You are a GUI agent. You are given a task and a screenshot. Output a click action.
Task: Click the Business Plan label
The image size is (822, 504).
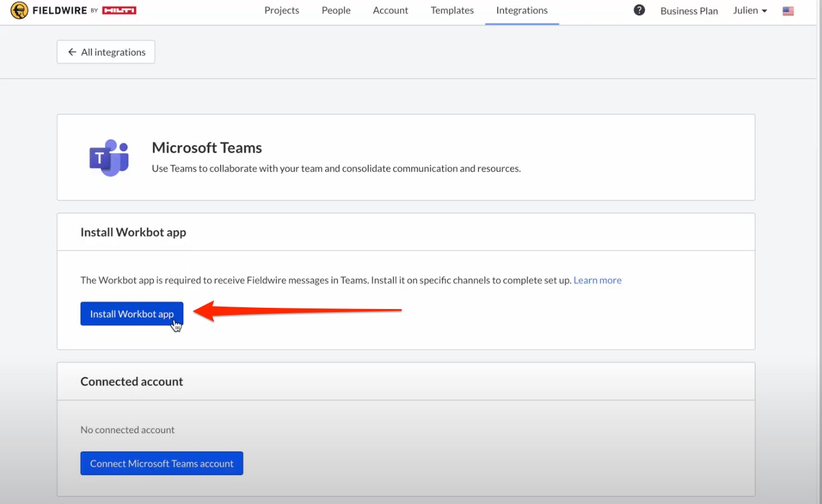(x=689, y=11)
